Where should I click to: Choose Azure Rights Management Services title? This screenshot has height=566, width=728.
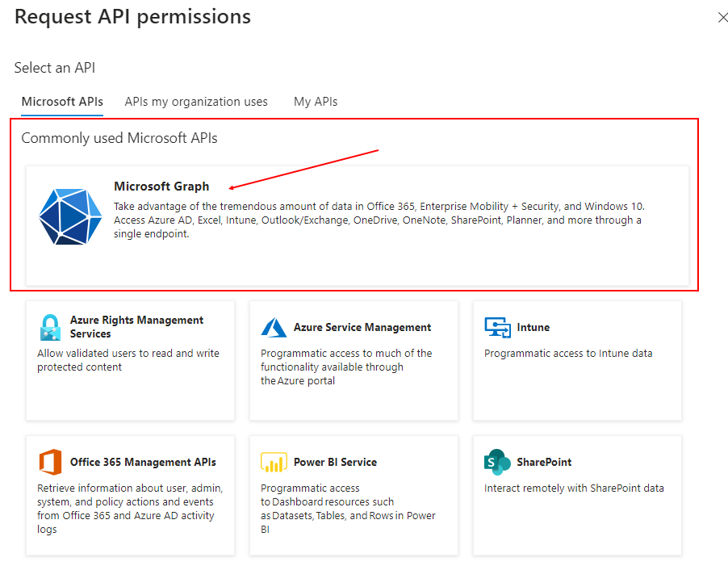coord(136,327)
